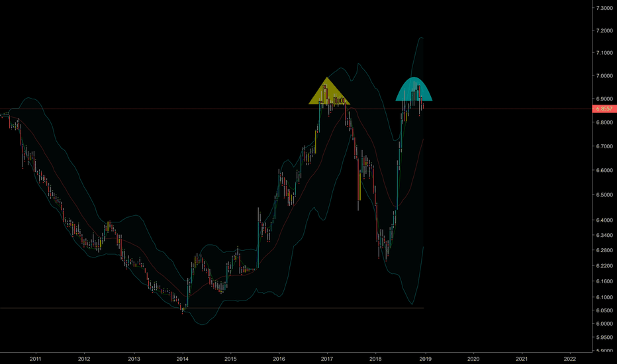
Task: Click the 6.9000 price axis label
Action: (x=604, y=99)
